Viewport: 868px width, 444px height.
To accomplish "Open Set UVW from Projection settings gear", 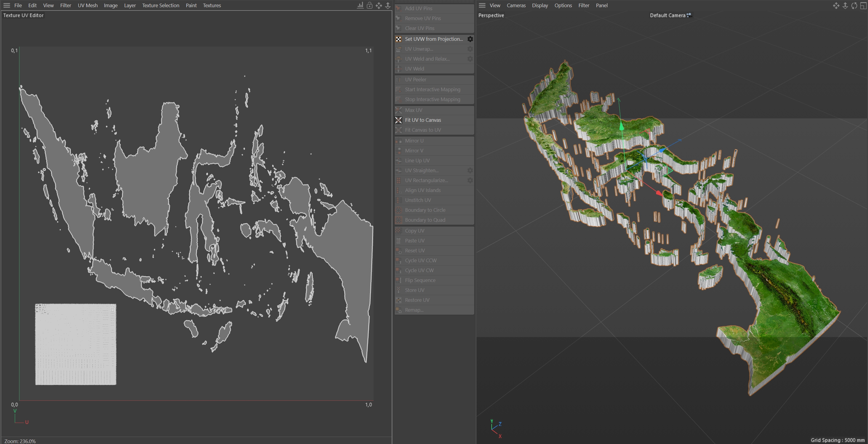I will pyautogui.click(x=470, y=39).
